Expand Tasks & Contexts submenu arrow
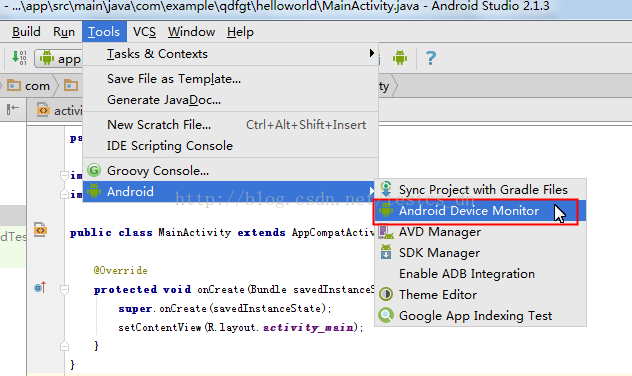 [372, 53]
